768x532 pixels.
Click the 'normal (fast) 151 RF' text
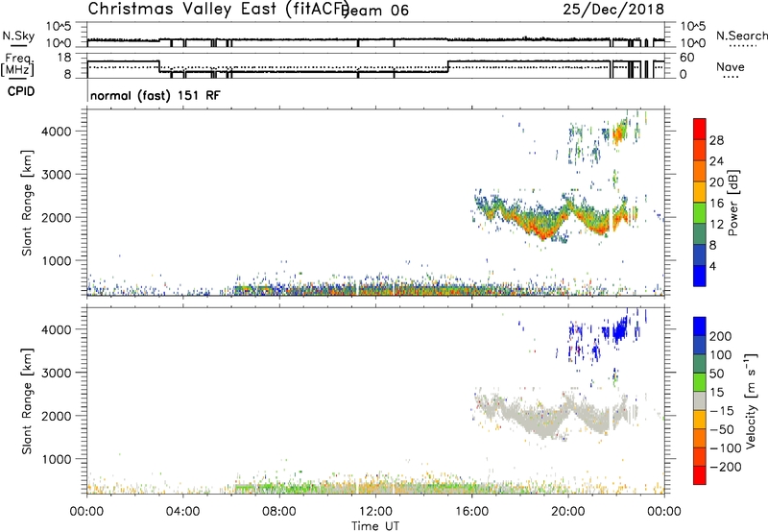tap(156, 95)
